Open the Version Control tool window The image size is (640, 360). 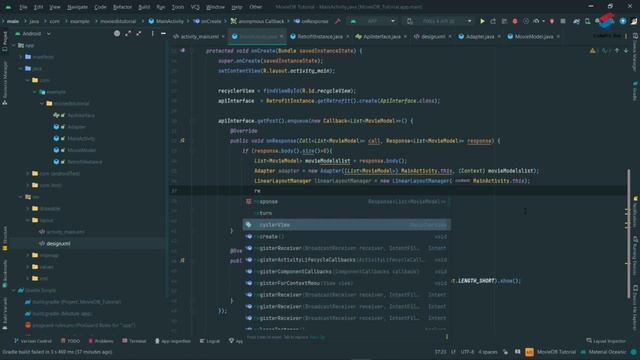coord(33,341)
